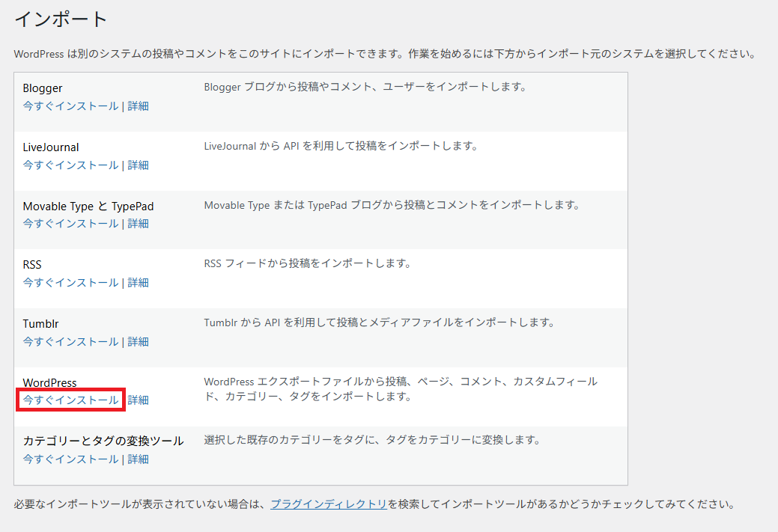Click the WordPress エクスポートファイル description
Screen dimensions: 778x532
401,389
